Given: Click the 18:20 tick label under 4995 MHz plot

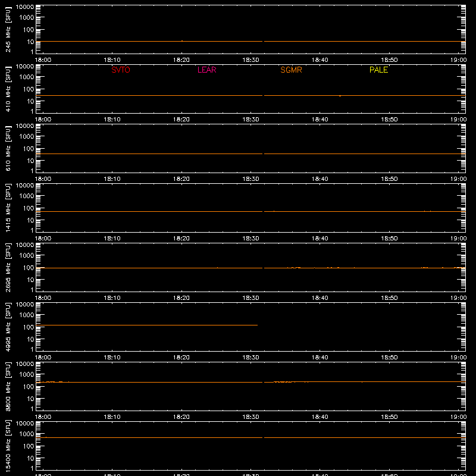Looking at the screenshot, I should (x=181, y=358).
